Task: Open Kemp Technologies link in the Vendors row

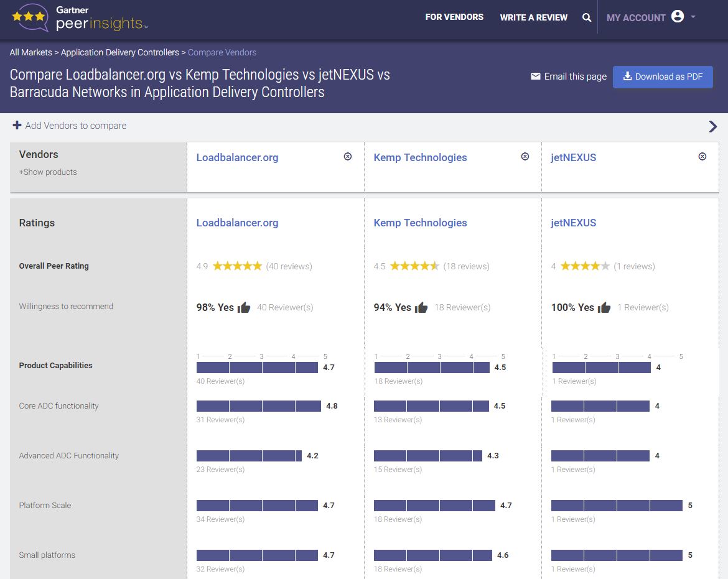Action: pyautogui.click(x=420, y=158)
